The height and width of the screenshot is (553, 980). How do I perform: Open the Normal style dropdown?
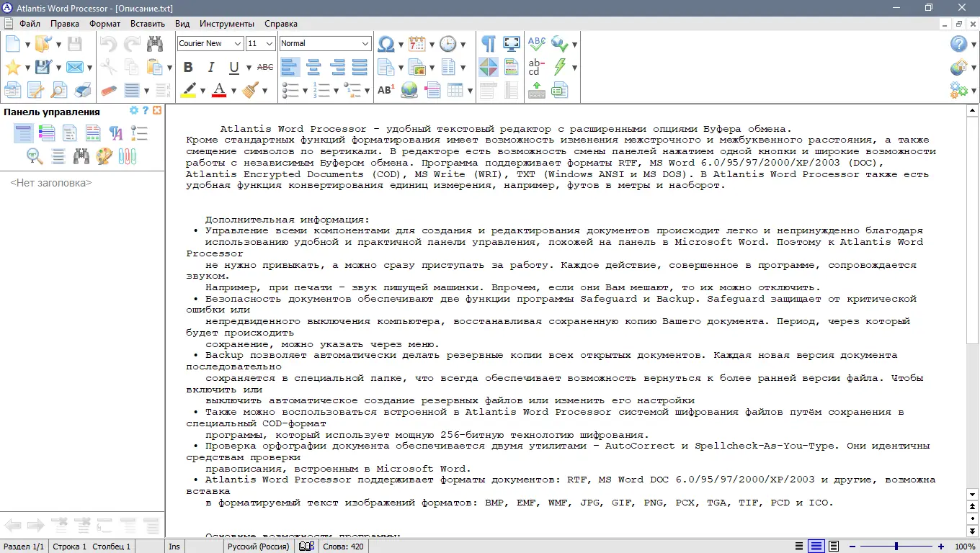click(x=365, y=43)
